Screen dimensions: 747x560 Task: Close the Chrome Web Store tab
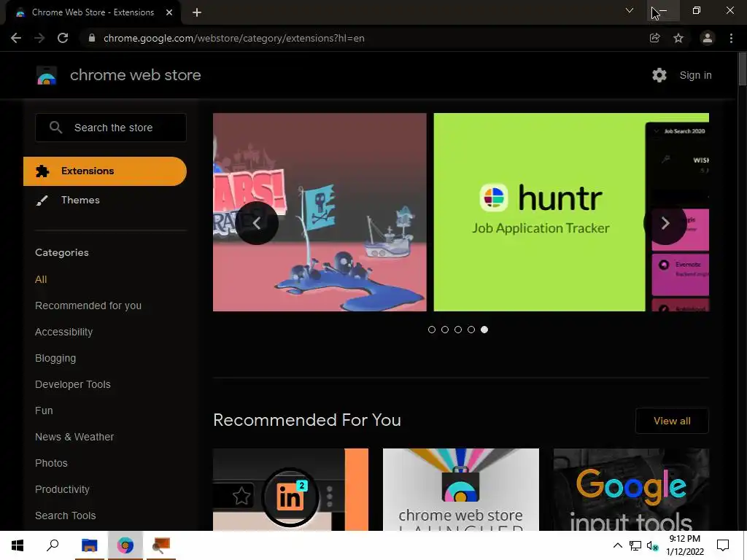(x=169, y=12)
